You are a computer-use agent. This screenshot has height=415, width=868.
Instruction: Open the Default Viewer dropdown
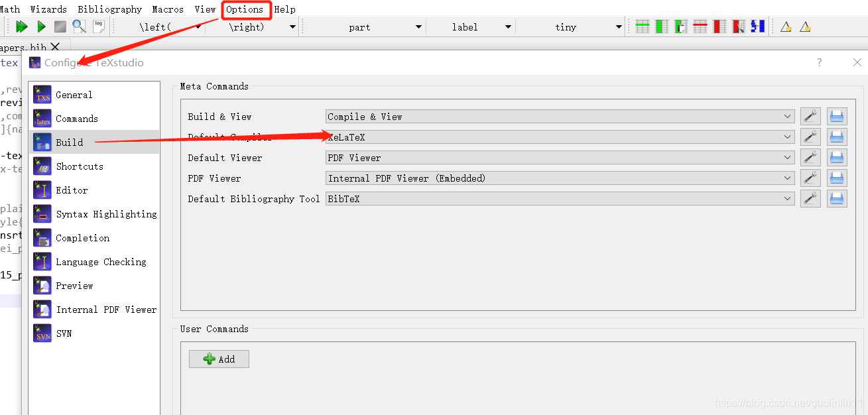[560, 157]
